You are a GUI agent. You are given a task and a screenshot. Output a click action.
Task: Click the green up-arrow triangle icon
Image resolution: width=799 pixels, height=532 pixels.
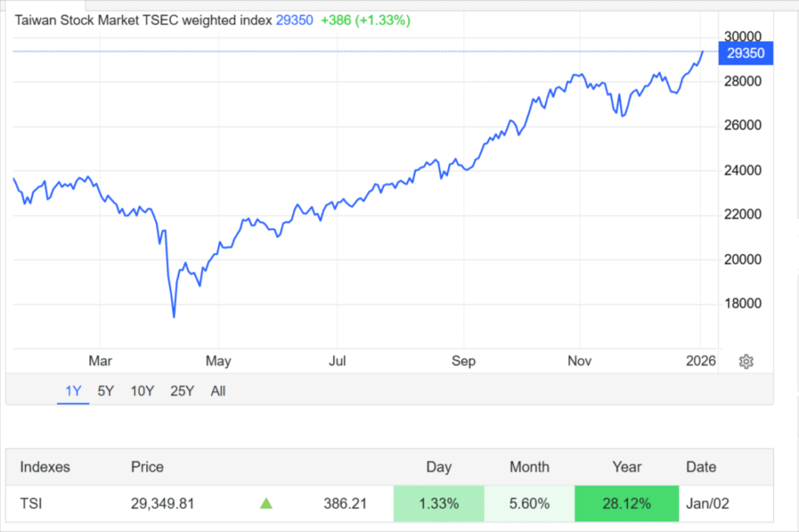(x=267, y=504)
